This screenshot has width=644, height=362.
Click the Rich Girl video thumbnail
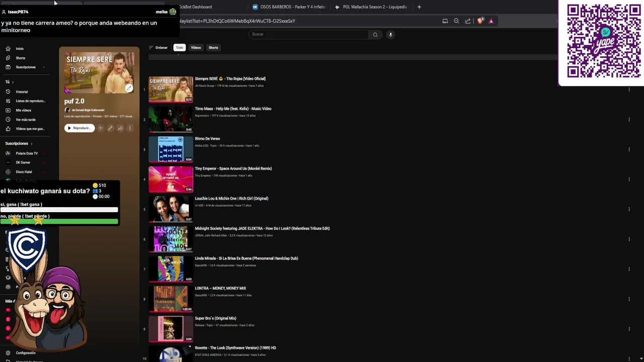[x=171, y=209]
